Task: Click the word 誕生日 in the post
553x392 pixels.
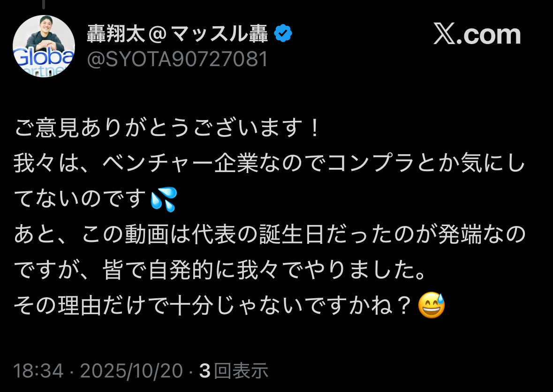Action: [x=292, y=235]
